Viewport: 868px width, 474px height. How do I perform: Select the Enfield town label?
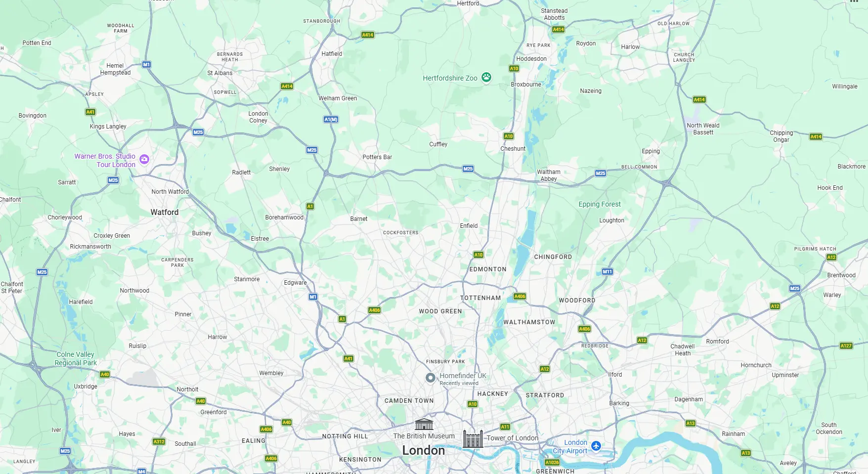pyautogui.click(x=469, y=226)
